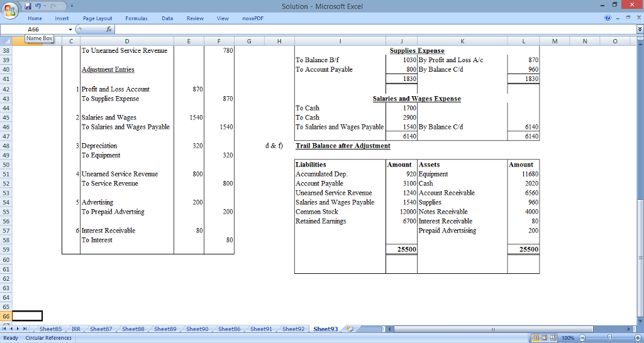Go to previous sheet tab arrow
The width and height of the screenshot is (644, 343).
[x=12, y=329]
